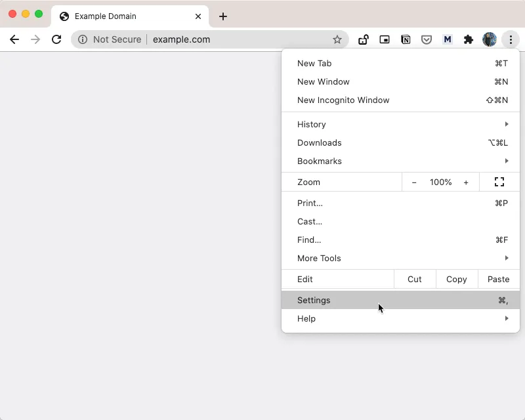This screenshot has width=525, height=420.
Task: Click the example.com address bar
Action: click(x=182, y=39)
